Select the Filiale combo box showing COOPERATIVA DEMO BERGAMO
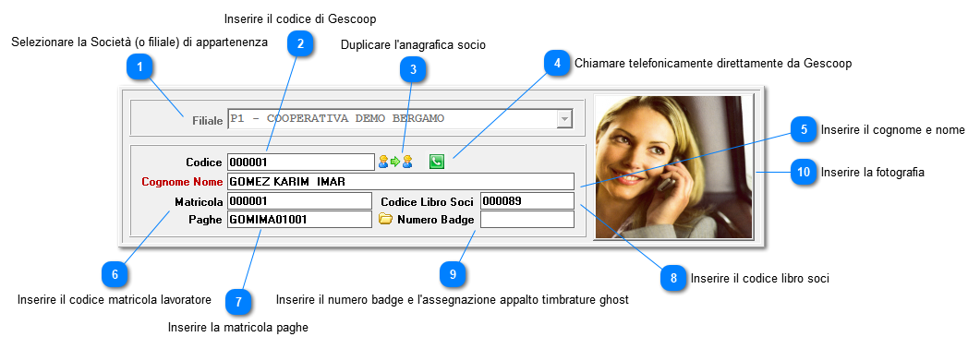The image size is (980, 349). [x=400, y=118]
